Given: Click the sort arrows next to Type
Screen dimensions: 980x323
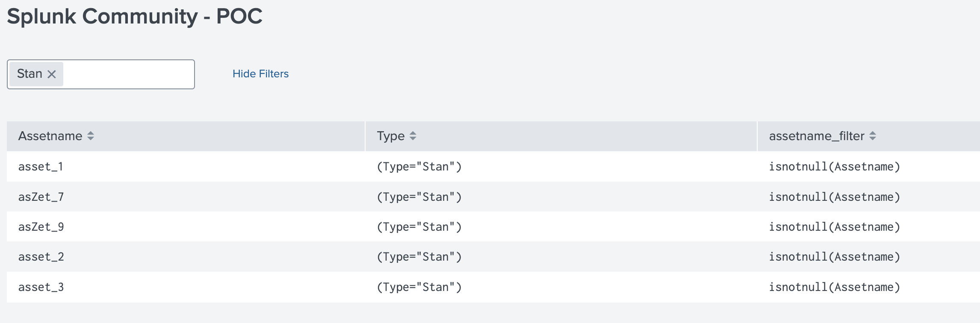Looking at the screenshot, I should [x=413, y=136].
